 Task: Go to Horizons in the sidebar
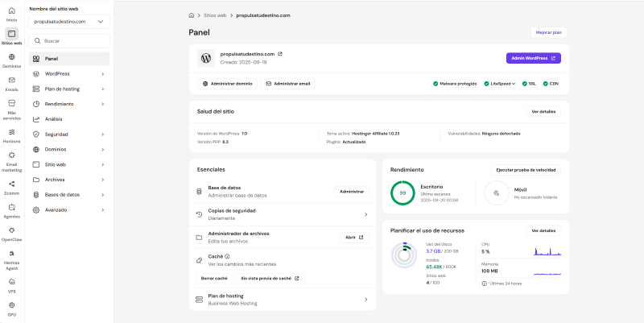pos(11,132)
